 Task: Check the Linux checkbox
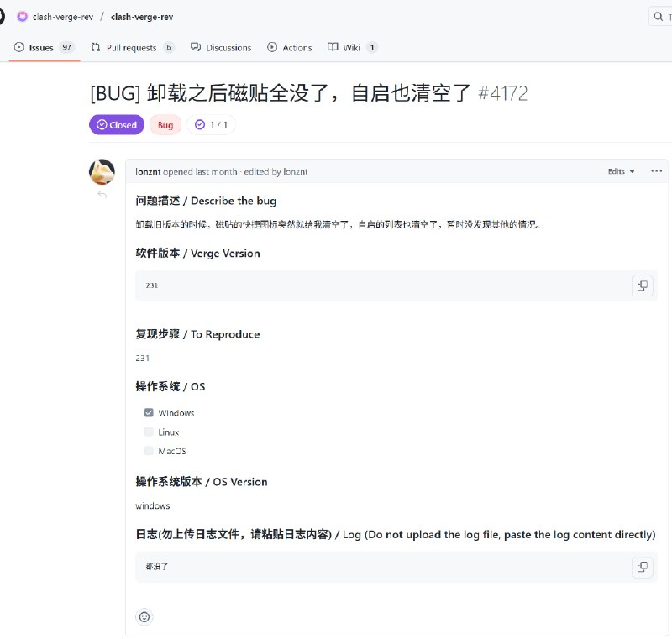pyautogui.click(x=148, y=432)
